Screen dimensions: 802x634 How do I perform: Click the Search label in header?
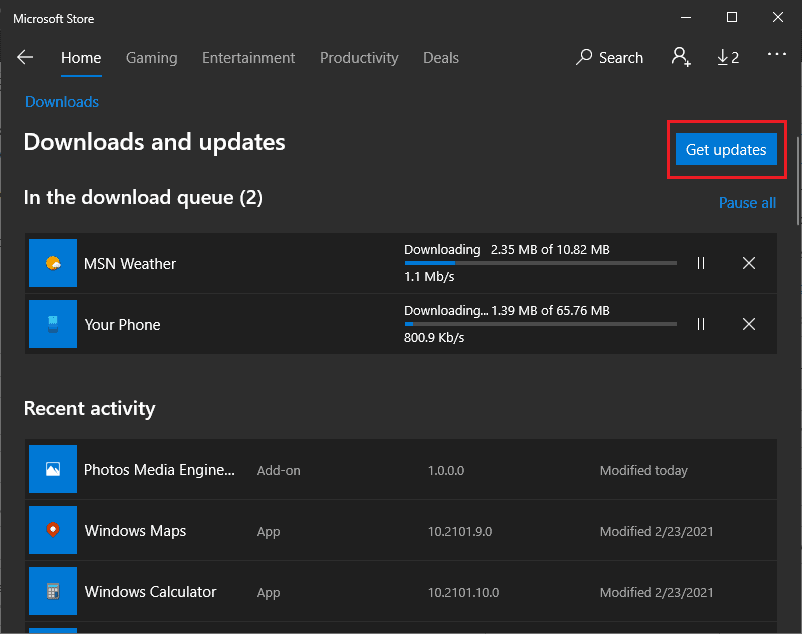[620, 58]
